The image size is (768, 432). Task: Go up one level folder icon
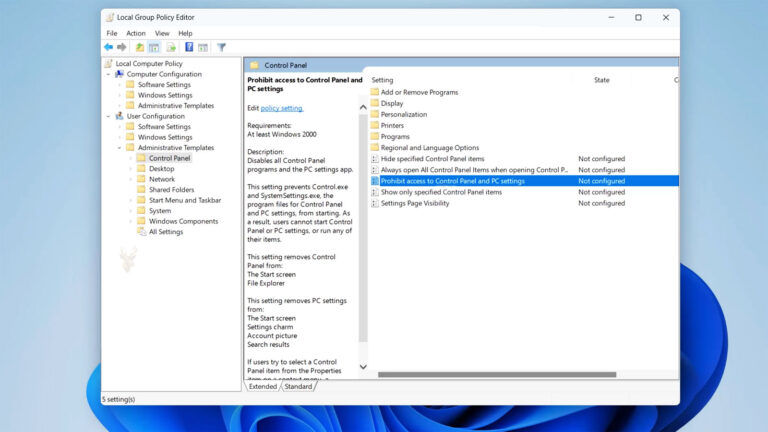pyautogui.click(x=140, y=48)
